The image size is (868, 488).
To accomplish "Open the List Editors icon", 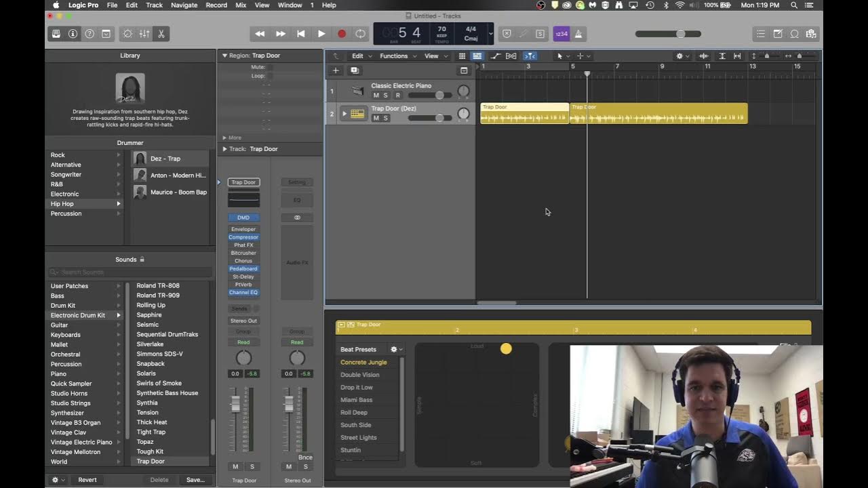I will coord(761,34).
